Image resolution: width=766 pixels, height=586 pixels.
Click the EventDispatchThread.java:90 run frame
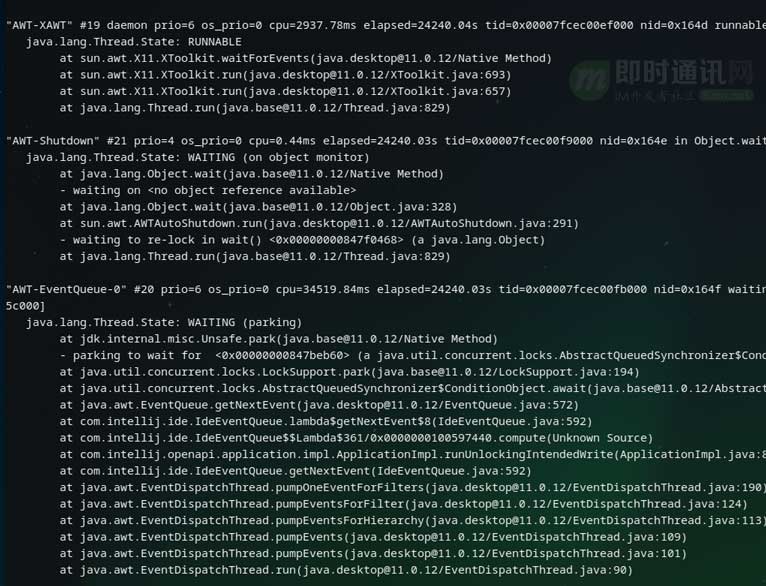[x=346, y=570]
